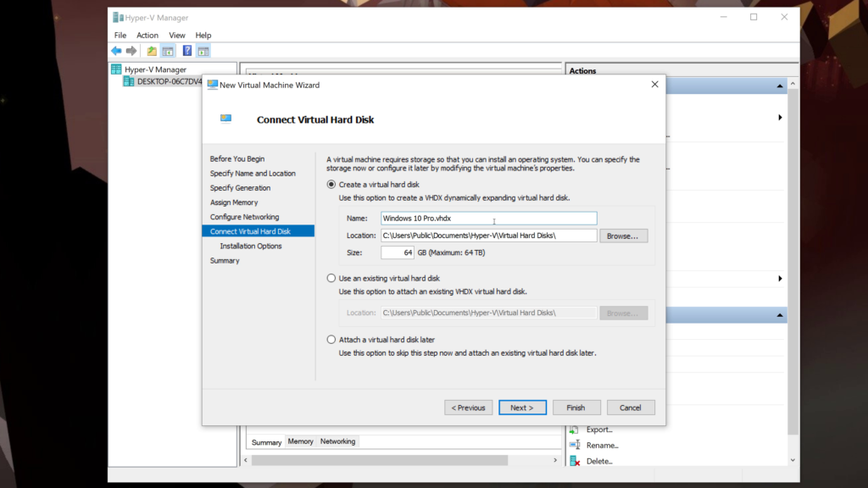Open the Action menu
The width and height of the screenshot is (868, 488).
pos(147,36)
